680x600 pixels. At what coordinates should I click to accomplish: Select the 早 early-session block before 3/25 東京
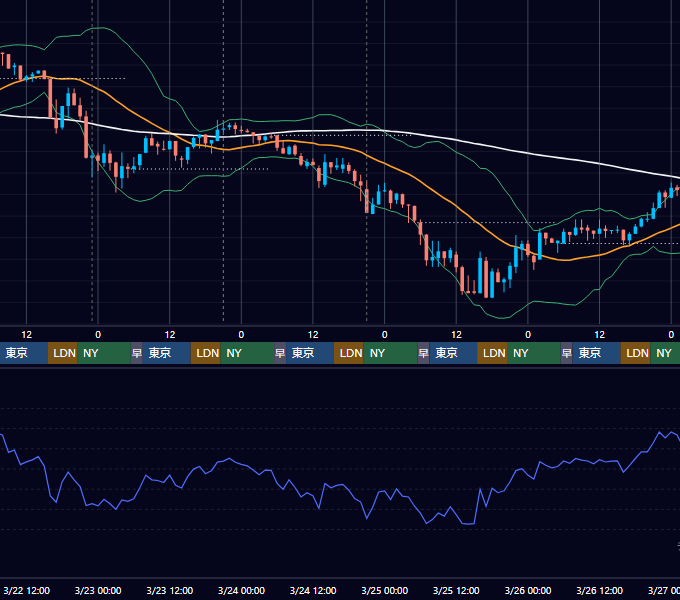click(x=423, y=353)
